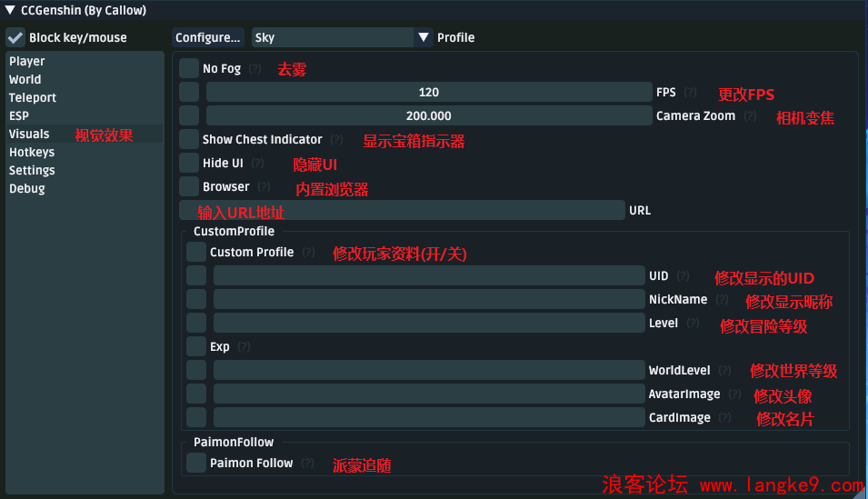Click the help (?) icon next to FPS
Viewport: 868px width, 499px height.
coord(691,93)
